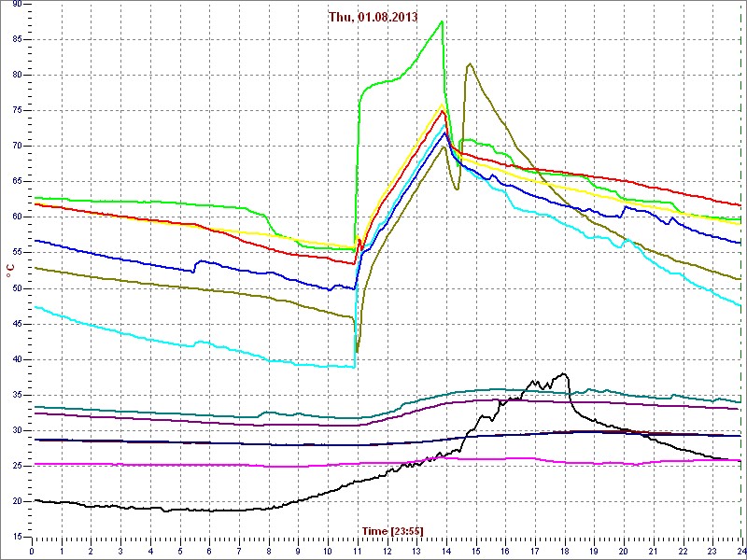Click the '°C' temperature unit label
This screenshot has width=747, height=560.
coord(10,271)
